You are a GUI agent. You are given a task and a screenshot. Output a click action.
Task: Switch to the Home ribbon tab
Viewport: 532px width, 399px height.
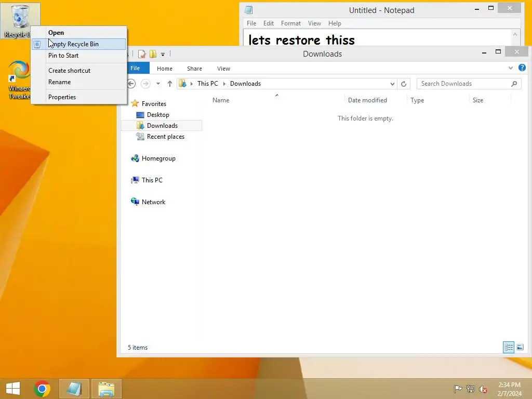coord(165,69)
